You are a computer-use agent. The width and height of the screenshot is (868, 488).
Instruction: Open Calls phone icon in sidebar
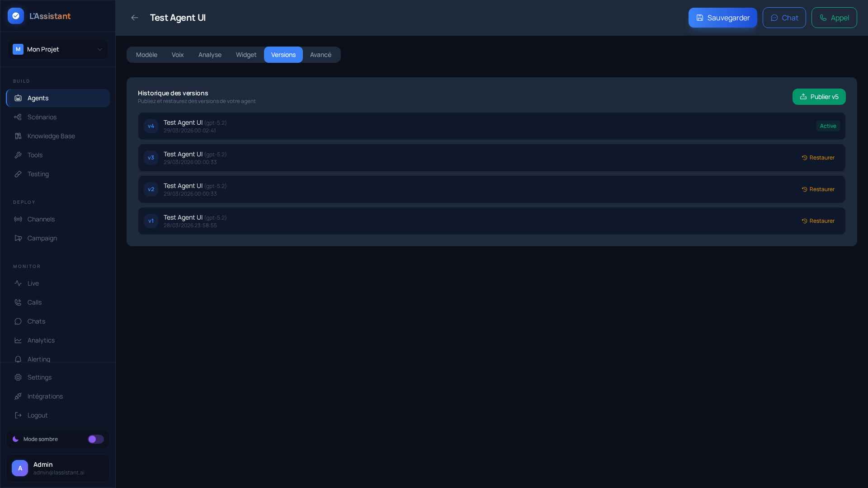pyautogui.click(x=18, y=302)
